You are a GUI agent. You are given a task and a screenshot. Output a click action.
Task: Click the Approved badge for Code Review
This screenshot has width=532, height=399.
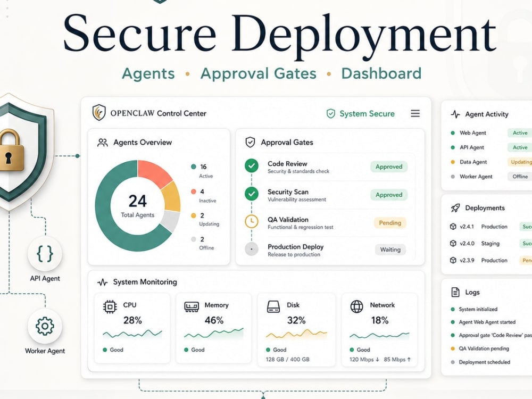(x=389, y=167)
